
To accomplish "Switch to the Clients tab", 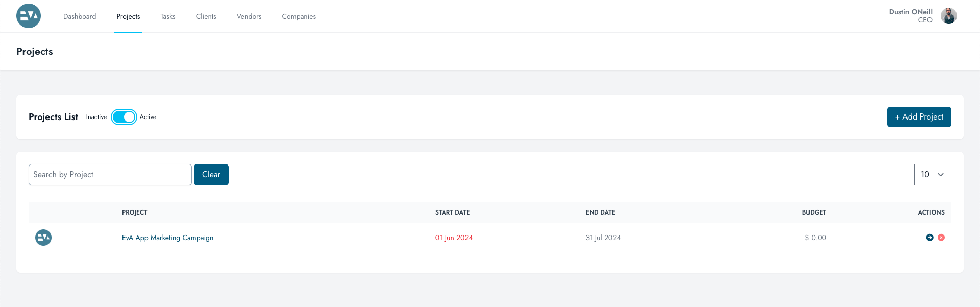I will pyautogui.click(x=206, y=16).
